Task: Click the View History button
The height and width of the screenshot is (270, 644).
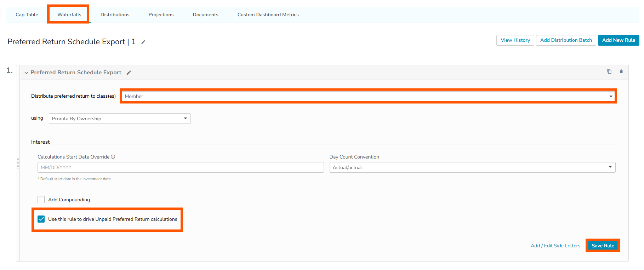Action: tap(515, 40)
